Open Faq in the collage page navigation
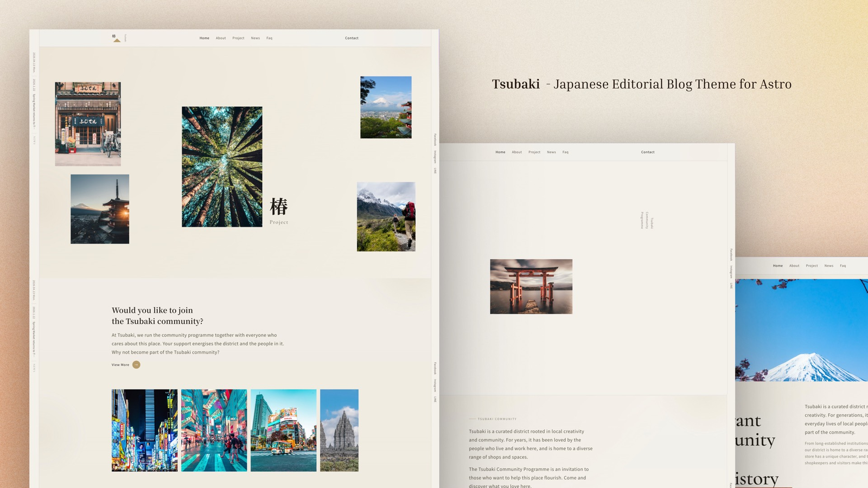The width and height of the screenshot is (868, 488). pyautogui.click(x=269, y=38)
